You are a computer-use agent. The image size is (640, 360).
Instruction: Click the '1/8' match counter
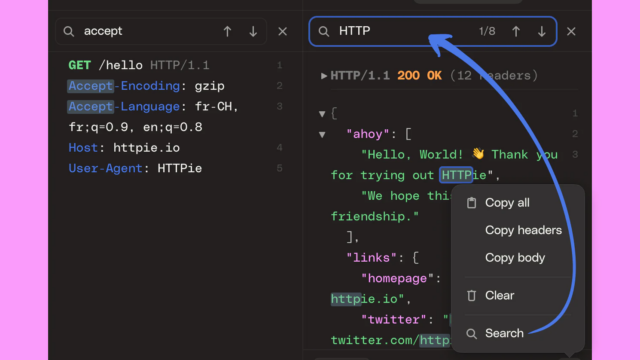pos(487,31)
